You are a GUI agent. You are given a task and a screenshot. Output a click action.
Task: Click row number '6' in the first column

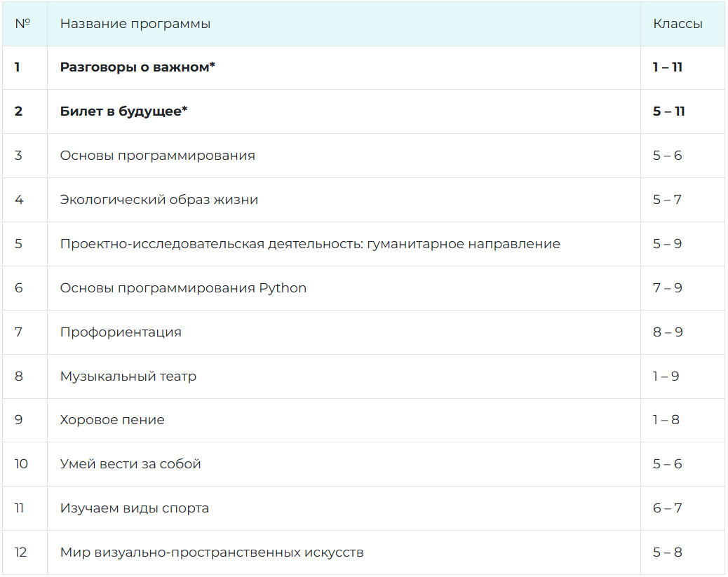(x=18, y=288)
